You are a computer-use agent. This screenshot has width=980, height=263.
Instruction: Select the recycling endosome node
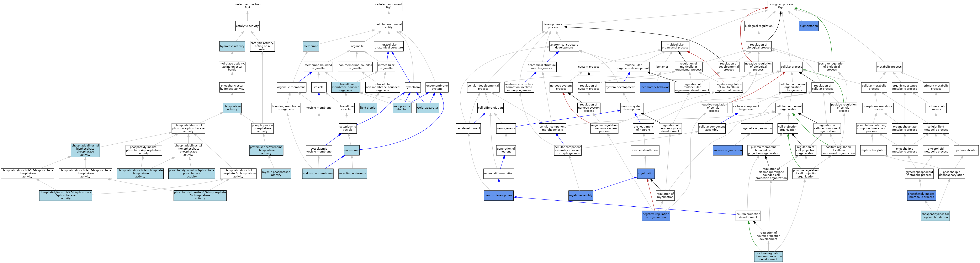click(x=353, y=174)
